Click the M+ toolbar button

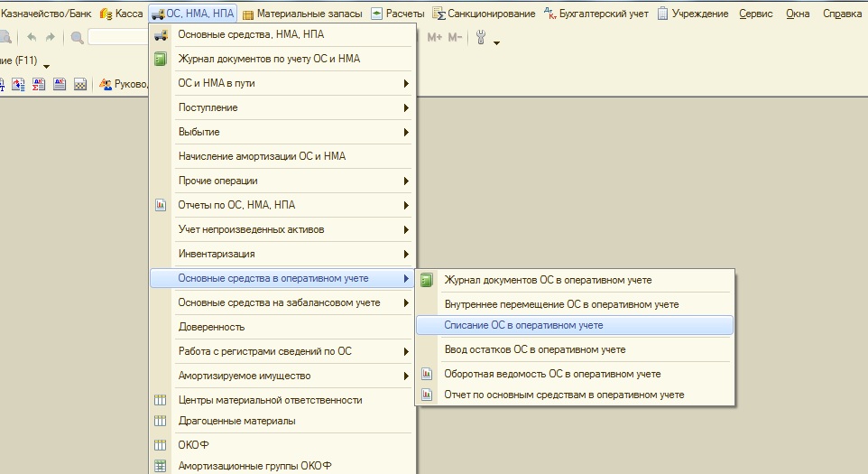point(435,38)
